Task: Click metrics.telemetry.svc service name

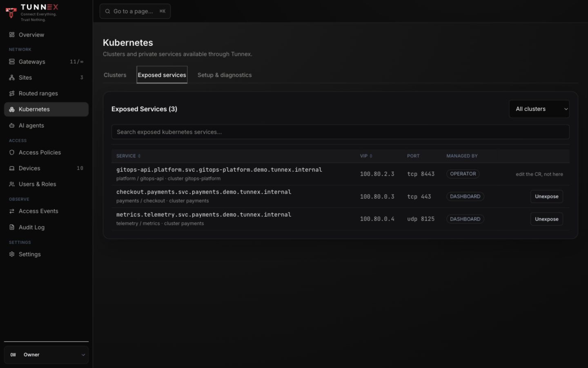Action: (204, 215)
